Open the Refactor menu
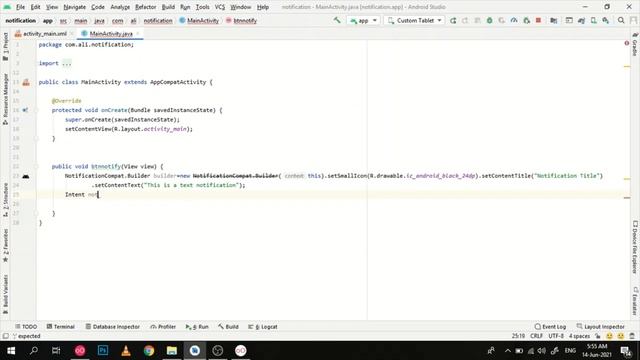 145,7
